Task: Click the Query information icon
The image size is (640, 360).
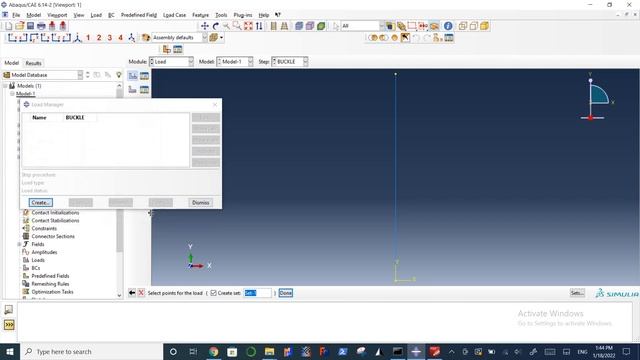Action: pyautogui.click(x=448, y=26)
